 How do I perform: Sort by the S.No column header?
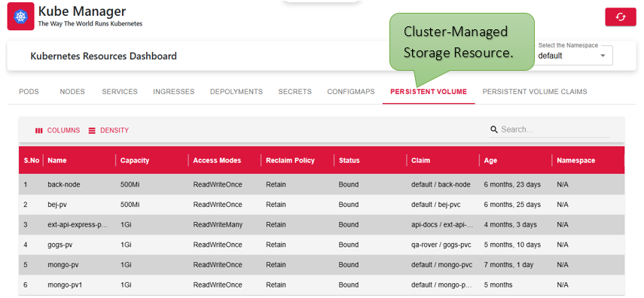tap(31, 160)
